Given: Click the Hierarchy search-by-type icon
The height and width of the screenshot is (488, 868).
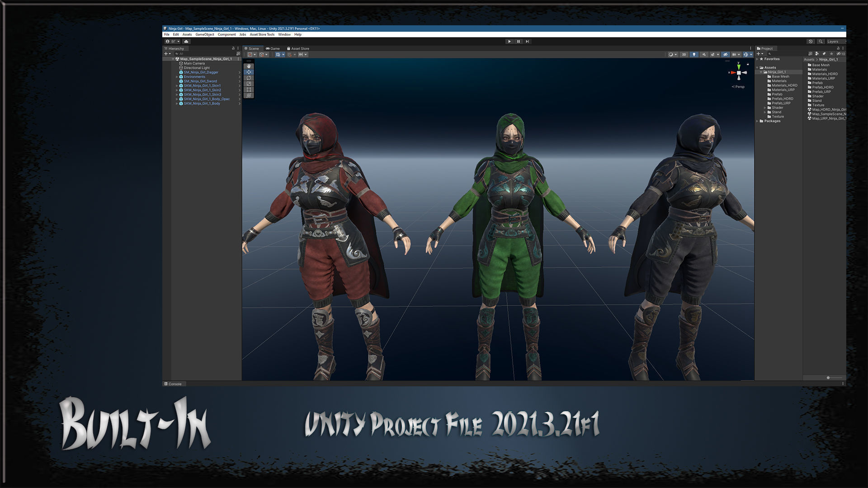Looking at the screenshot, I should tap(238, 54).
